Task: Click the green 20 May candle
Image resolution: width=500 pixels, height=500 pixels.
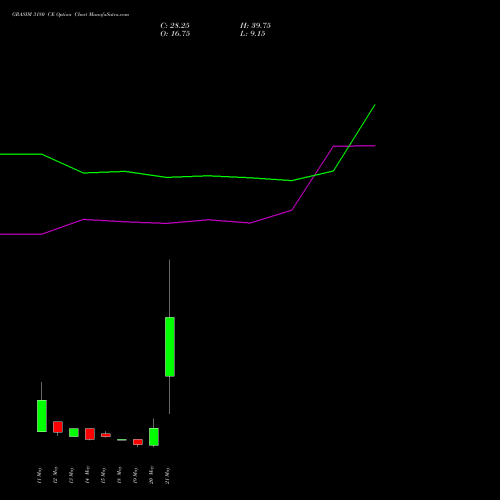Action: [x=154, y=437]
